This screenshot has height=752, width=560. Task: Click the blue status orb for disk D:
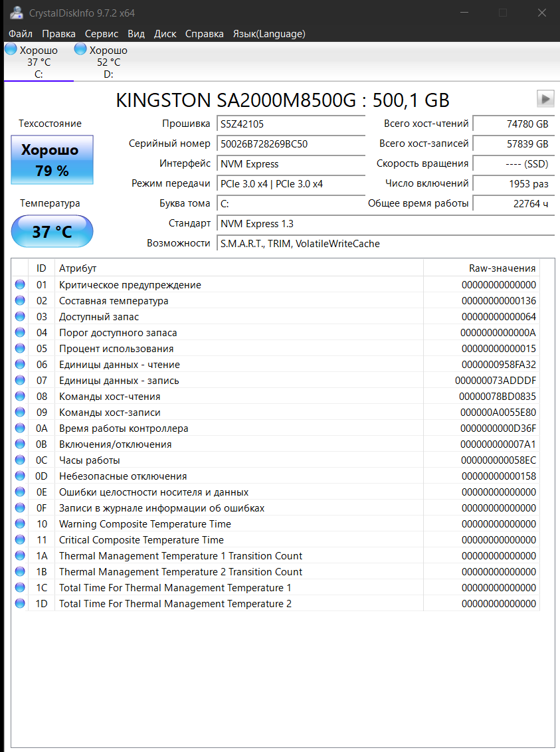point(80,49)
